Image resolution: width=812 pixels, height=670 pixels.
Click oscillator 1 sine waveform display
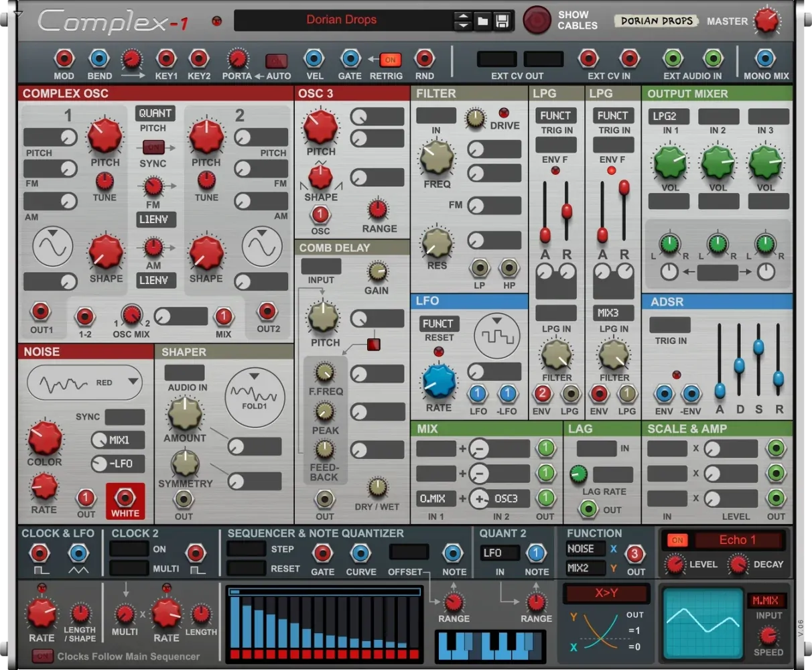tap(53, 247)
